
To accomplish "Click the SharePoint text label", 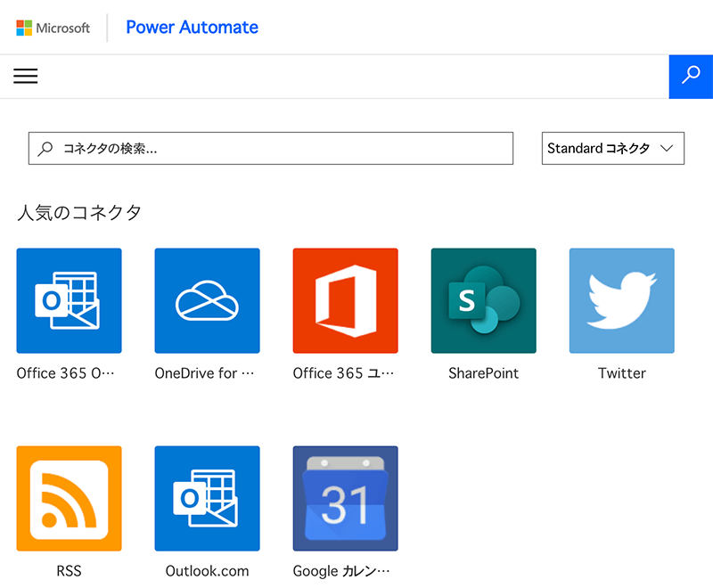I will pyautogui.click(x=483, y=373).
